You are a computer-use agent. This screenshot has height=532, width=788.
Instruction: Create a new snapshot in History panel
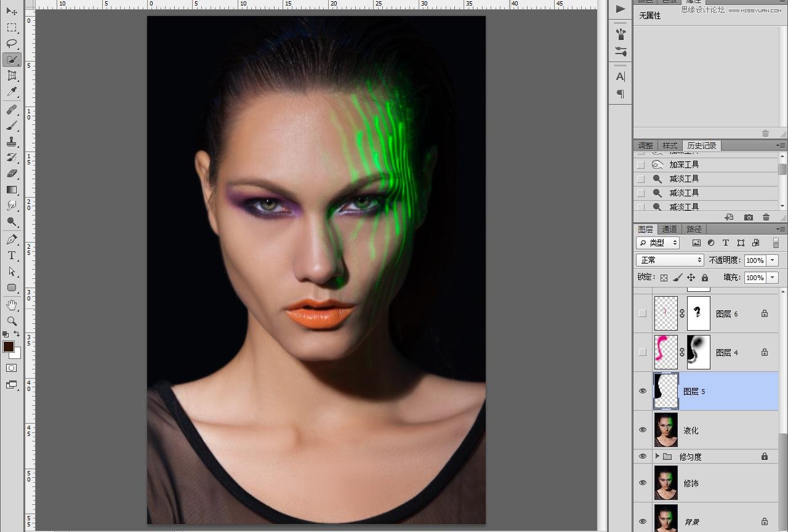[748, 217]
